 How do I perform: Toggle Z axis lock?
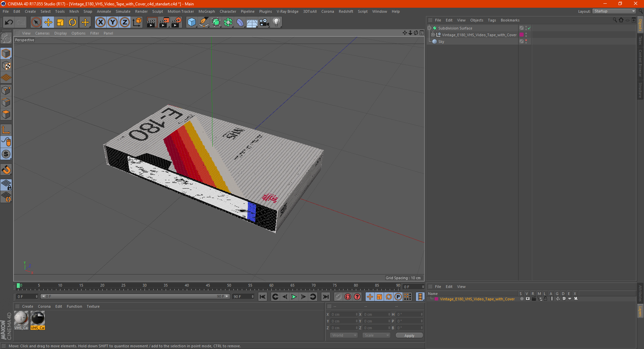(x=125, y=22)
